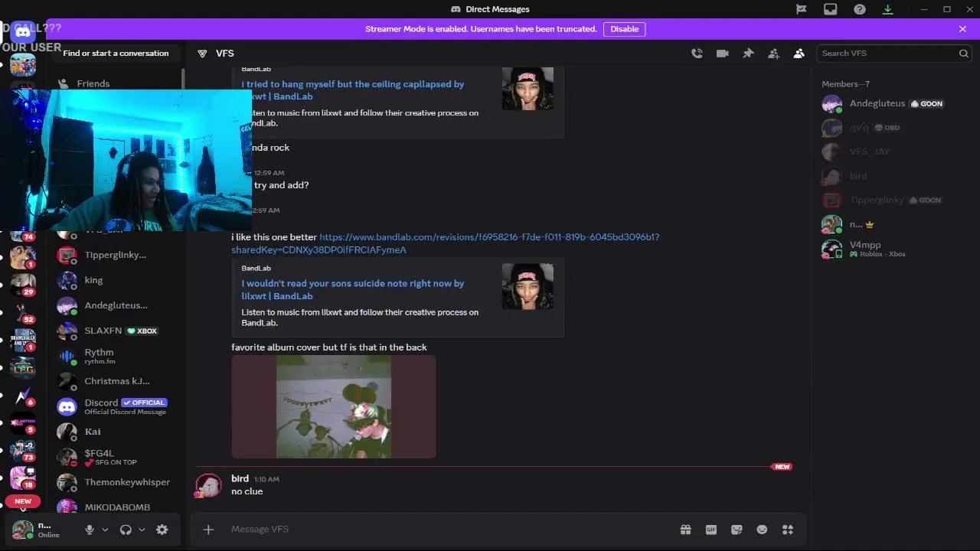Open Find or start a conversation
The image size is (980, 551).
point(116,54)
